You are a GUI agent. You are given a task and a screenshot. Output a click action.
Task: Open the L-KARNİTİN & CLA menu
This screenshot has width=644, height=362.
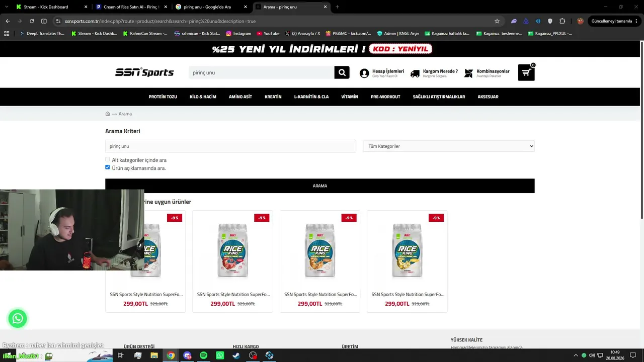pyautogui.click(x=311, y=97)
